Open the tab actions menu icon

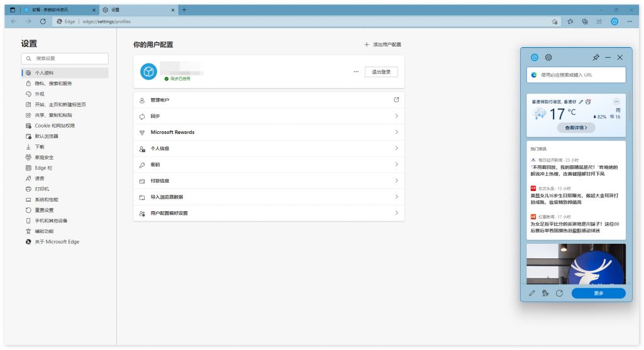tap(13, 9)
